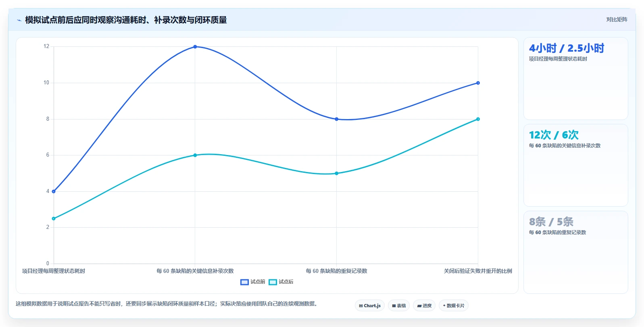Click the 试点后 data point at value 2.5
Viewport: 644px width, 327px height.
coord(54,218)
